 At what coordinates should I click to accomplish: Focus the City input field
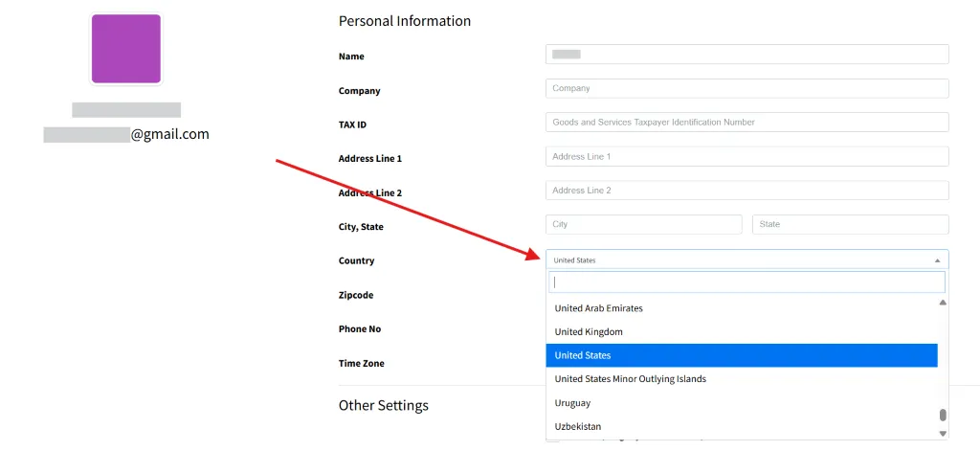pos(643,224)
